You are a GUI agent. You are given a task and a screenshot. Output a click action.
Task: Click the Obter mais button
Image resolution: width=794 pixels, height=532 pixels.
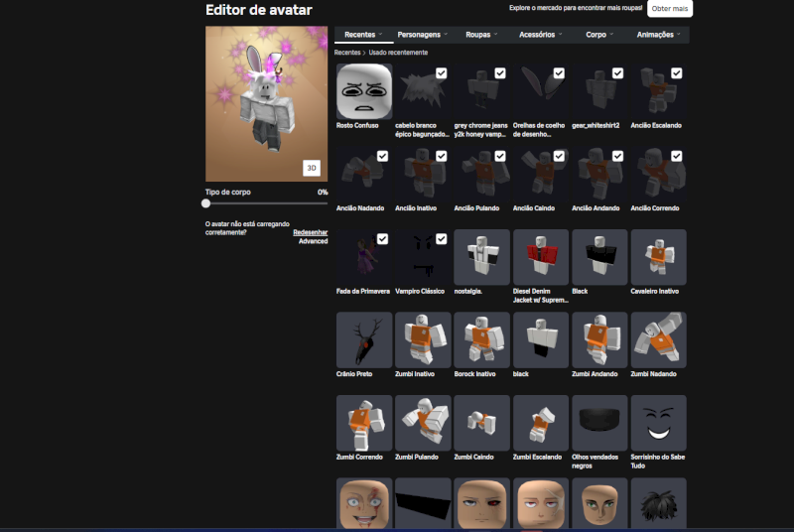point(669,9)
